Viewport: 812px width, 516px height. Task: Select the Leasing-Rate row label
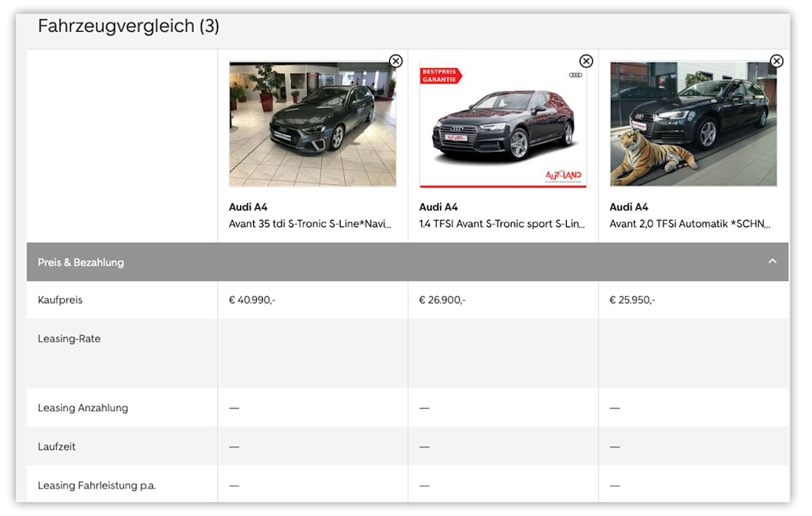pyautogui.click(x=69, y=339)
